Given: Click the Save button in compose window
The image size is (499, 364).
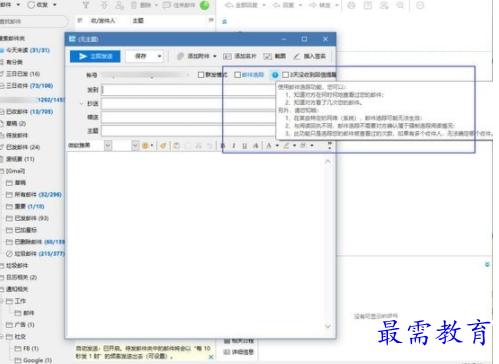Looking at the screenshot, I should pos(140,56).
